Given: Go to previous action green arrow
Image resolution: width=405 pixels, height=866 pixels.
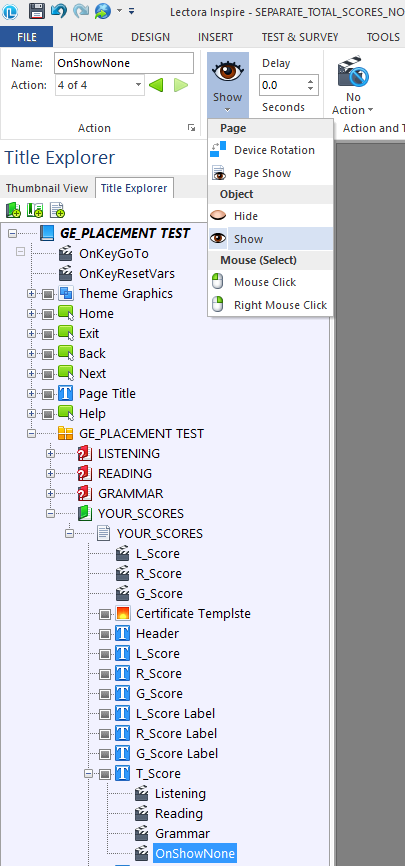Looking at the screenshot, I should click(156, 85).
